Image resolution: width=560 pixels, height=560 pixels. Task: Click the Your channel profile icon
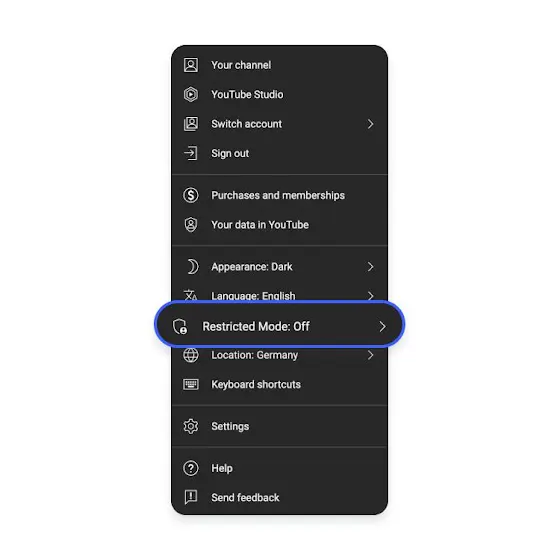point(191,65)
